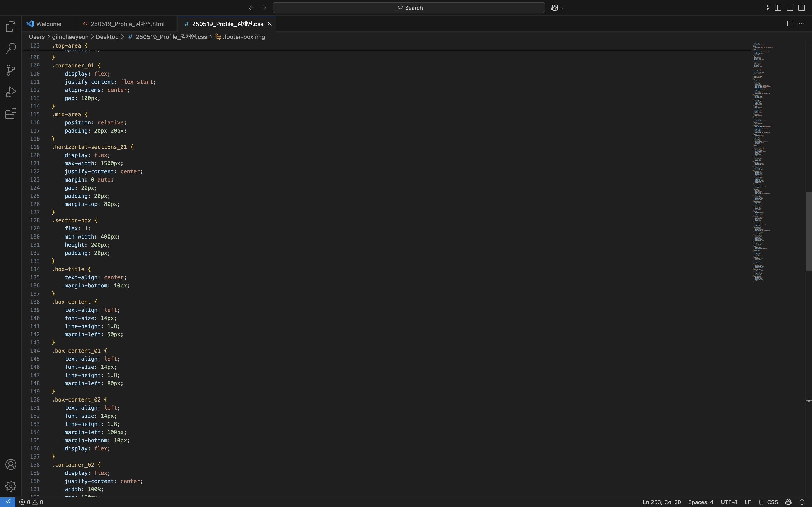Open the Search view in the activity bar

11,48
